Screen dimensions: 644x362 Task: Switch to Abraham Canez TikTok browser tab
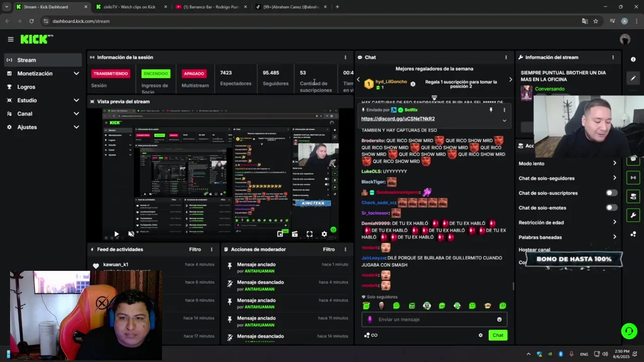(291, 7)
